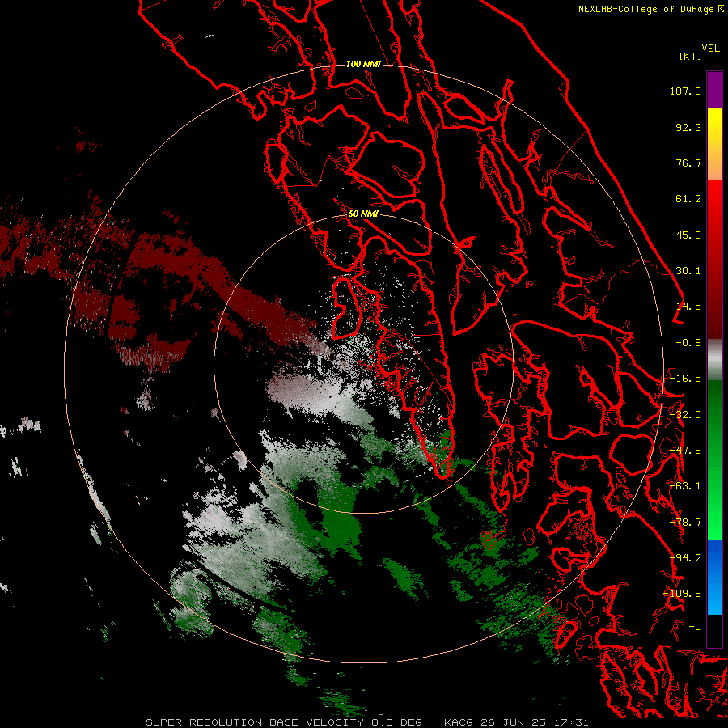Click the Super-Resolution Base Velocity caption

tap(367, 722)
